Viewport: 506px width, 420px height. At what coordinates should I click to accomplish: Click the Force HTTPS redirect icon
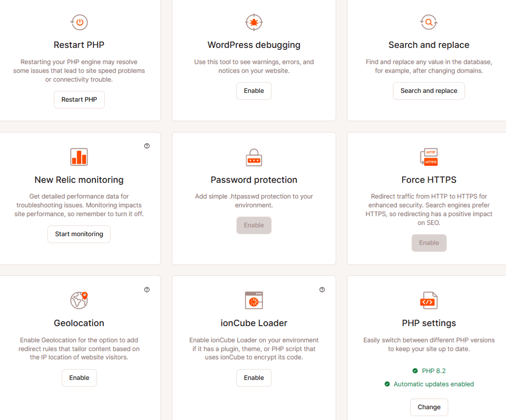(x=429, y=157)
